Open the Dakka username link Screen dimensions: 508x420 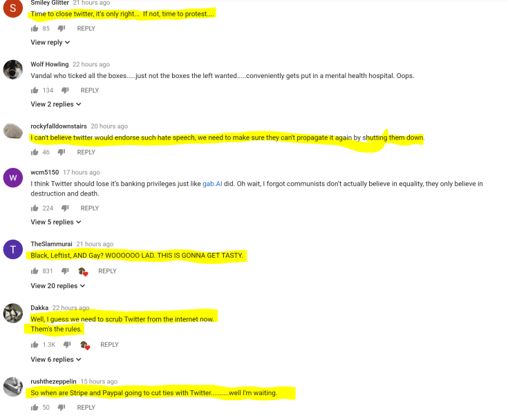coord(39,307)
